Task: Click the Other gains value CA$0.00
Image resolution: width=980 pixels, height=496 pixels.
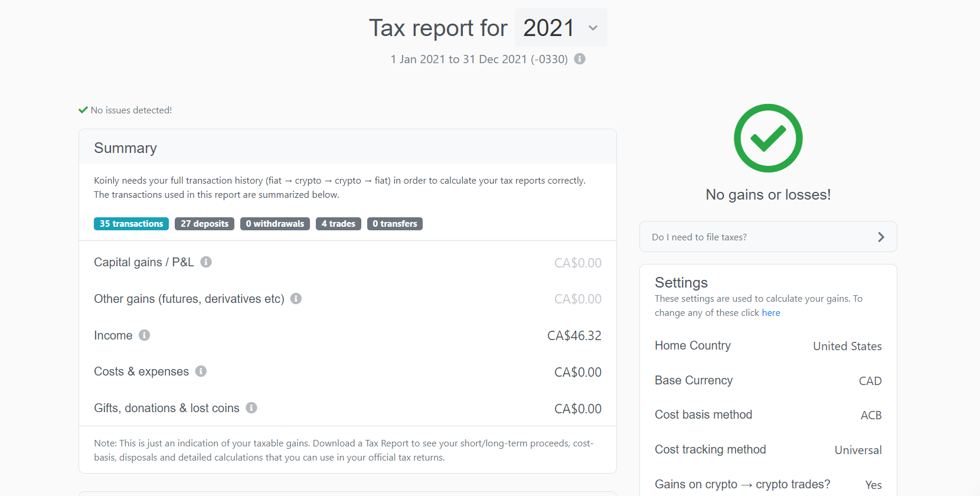Action: (x=578, y=299)
